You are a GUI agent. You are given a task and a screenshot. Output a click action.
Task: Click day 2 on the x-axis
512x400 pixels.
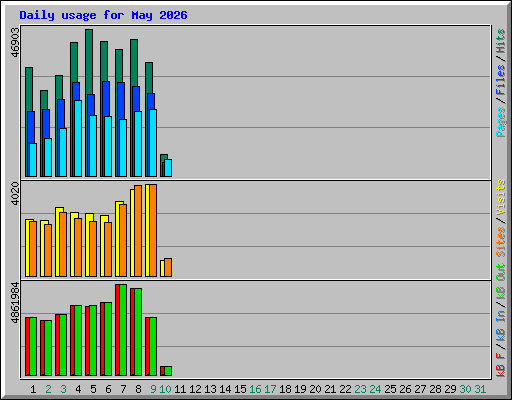point(48,389)
